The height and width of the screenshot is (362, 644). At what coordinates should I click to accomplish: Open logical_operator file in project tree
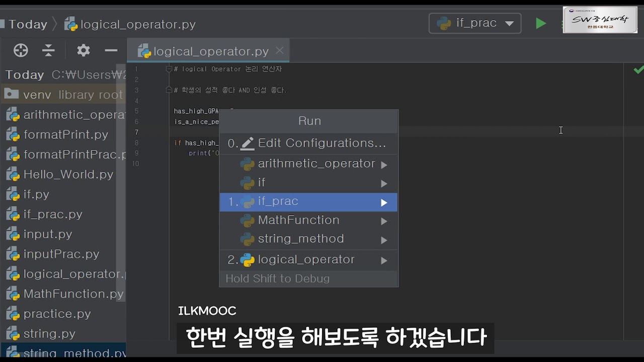click(x=63, y=274)
